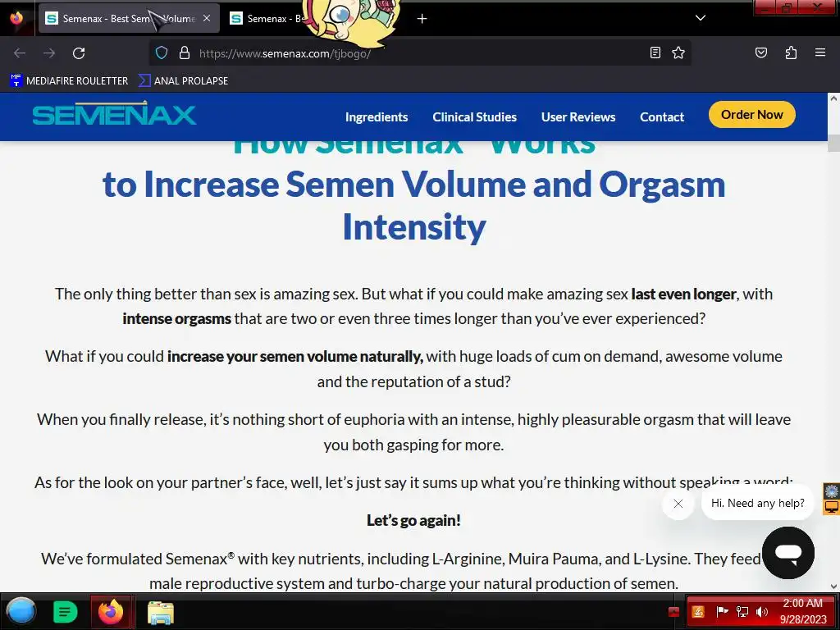Go back to previous page
This screenshot has width=840, height=630.
click(20, 53)
